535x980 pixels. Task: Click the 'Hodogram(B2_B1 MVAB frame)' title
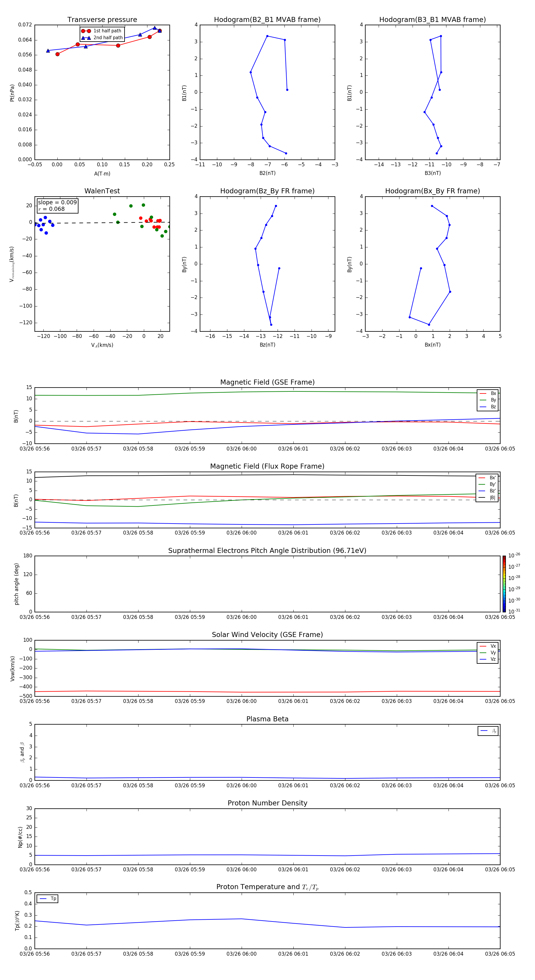(x=267, y=20)
